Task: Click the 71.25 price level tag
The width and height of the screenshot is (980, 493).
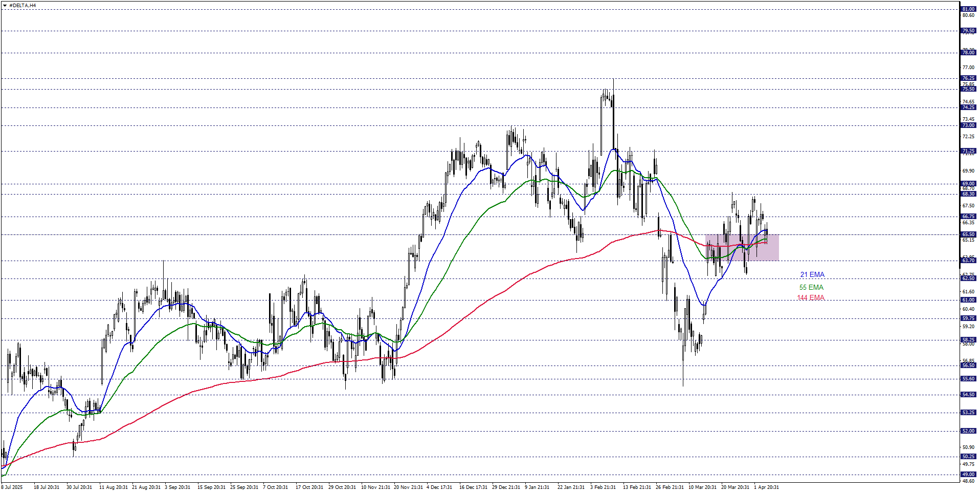Action: (x=968, y=151)
